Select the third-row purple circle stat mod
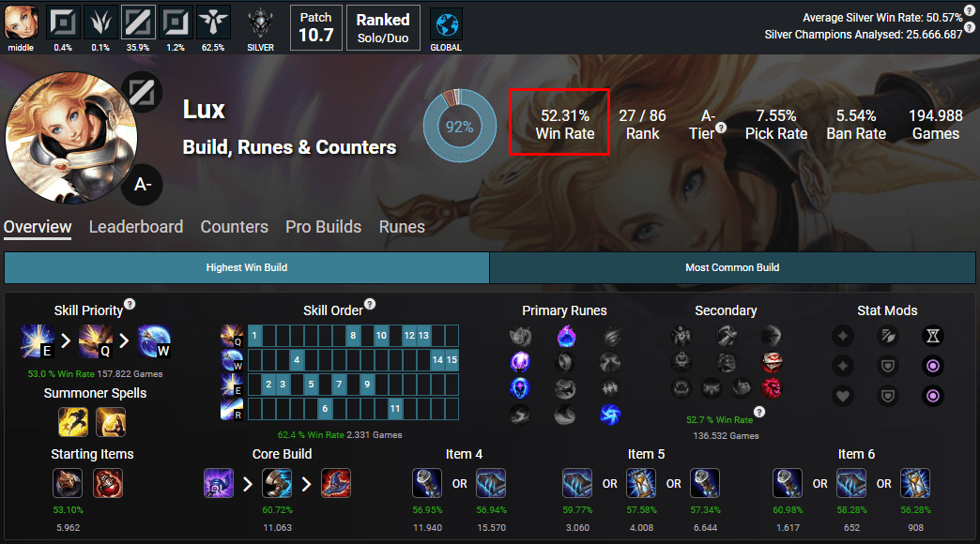This screenshot has height=544, width=980. point(932,396)
